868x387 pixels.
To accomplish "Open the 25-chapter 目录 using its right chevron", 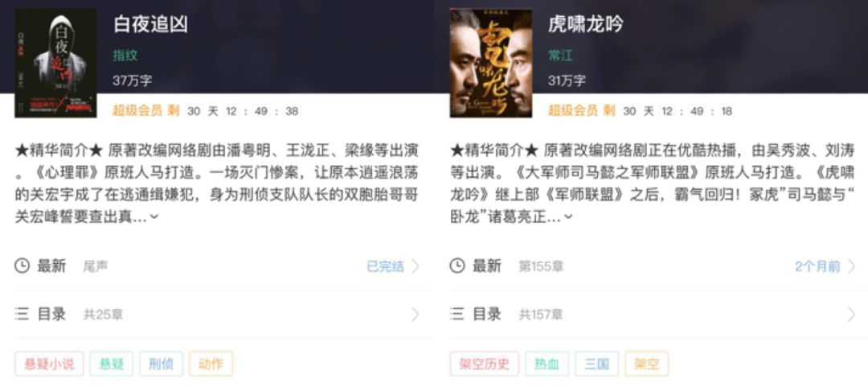I will [416, 315].
